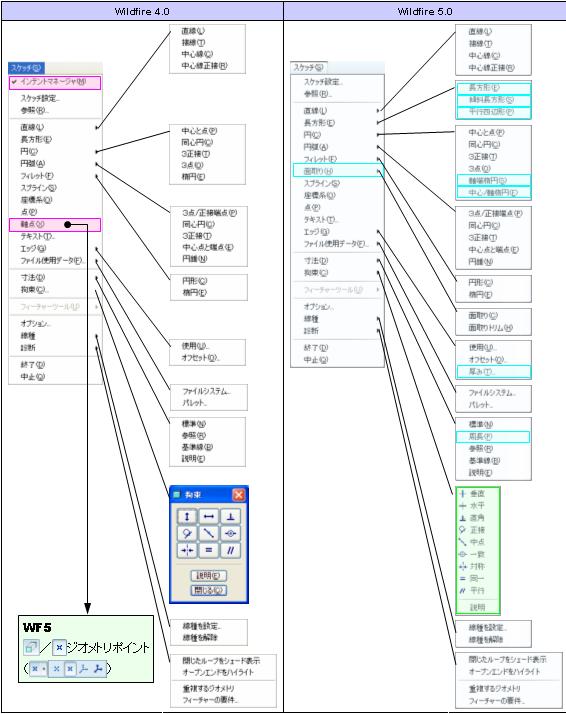Choose 中点 in the Wildfire 5.0 constraint list
The width and height of the screenshot is (566, 714).
478,542
